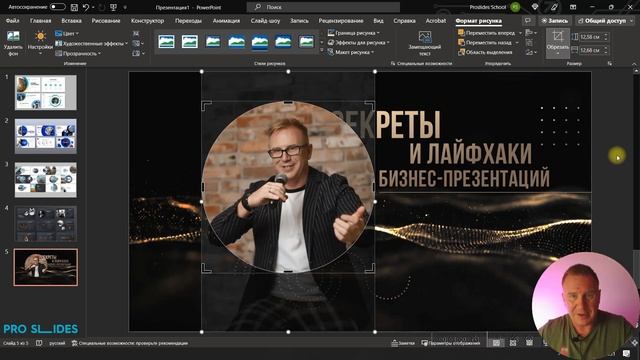Click the compress pictures icon
Image resolution: width=640 pixels, height=360 pixels.
[136, 33]
